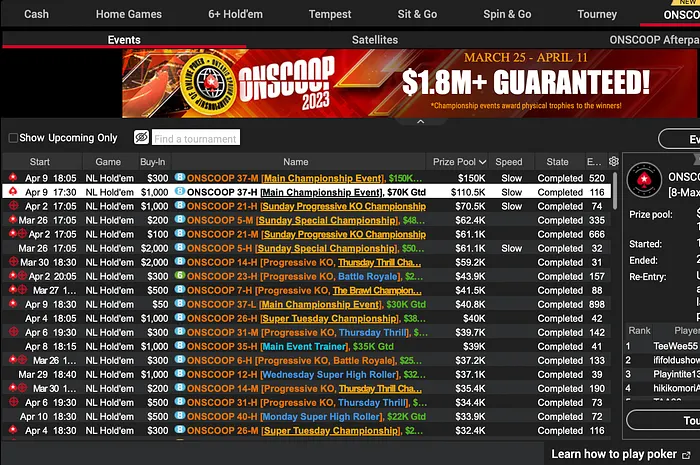Select the Tempest tab
This screenshot has height=465, width=700.
click(330, 14)
